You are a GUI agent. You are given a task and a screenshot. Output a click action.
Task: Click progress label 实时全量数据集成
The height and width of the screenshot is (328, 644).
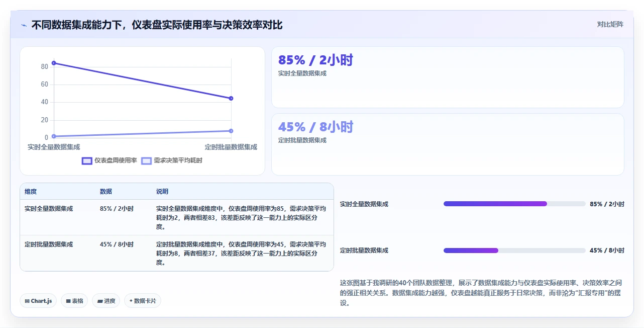coord(364,204)
